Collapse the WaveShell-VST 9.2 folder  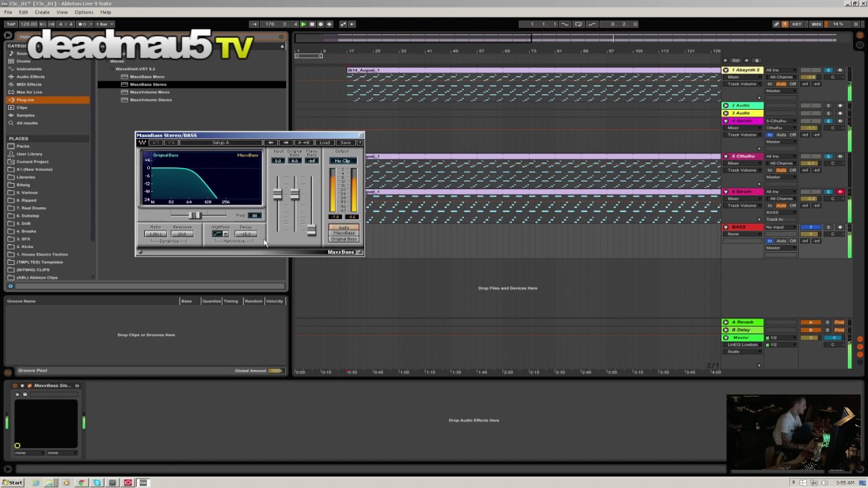pos(113,69)
